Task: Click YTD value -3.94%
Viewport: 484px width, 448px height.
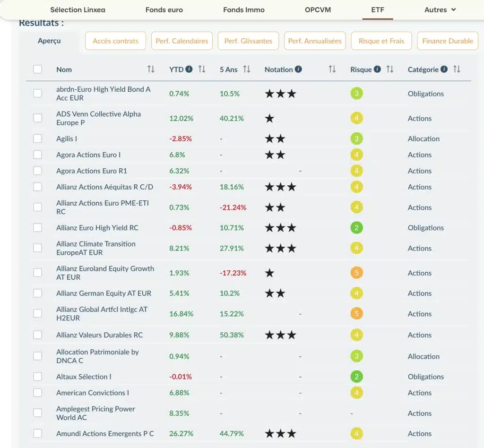Action: (181, 187)
